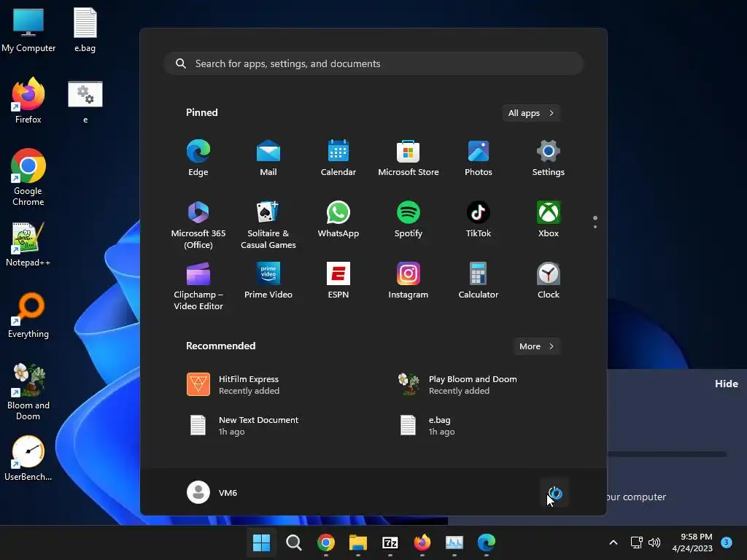Click the volume tray icon

[x=654, y=542]
